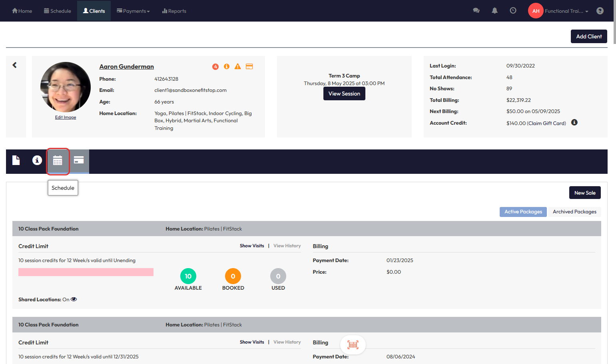616x364 pixels.
Task: Collapse client panel with back chevron
Action: [15, 65]
